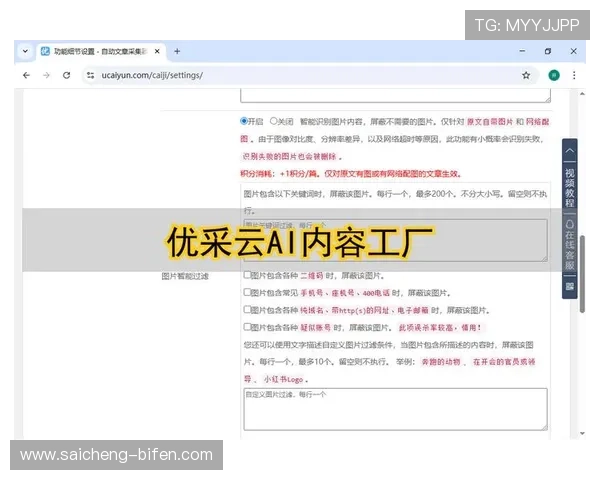This screenshot has height=480, width=600.
Task: Collapse the side panel using the up chevron
Action: click(569, 150)
